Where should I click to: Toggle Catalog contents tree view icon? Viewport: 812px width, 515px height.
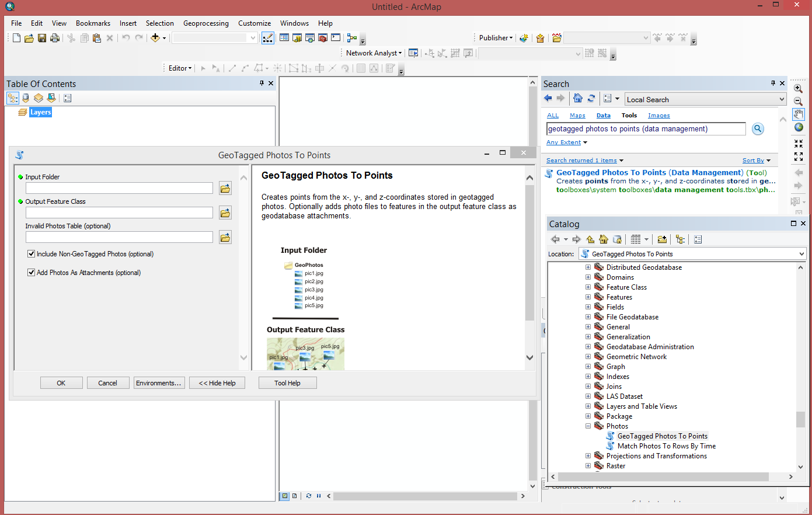(x=680, y=239)
